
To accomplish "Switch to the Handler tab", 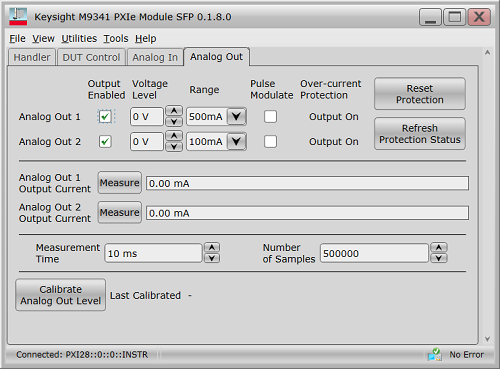I will 32,57.
